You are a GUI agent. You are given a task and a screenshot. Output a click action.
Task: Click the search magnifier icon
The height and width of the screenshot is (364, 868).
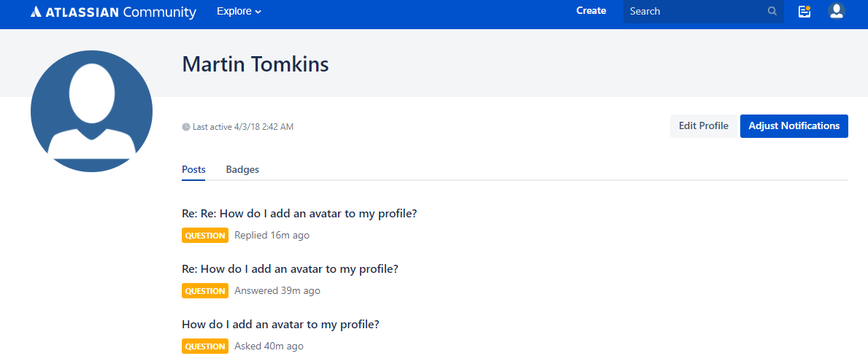point(772,12)
